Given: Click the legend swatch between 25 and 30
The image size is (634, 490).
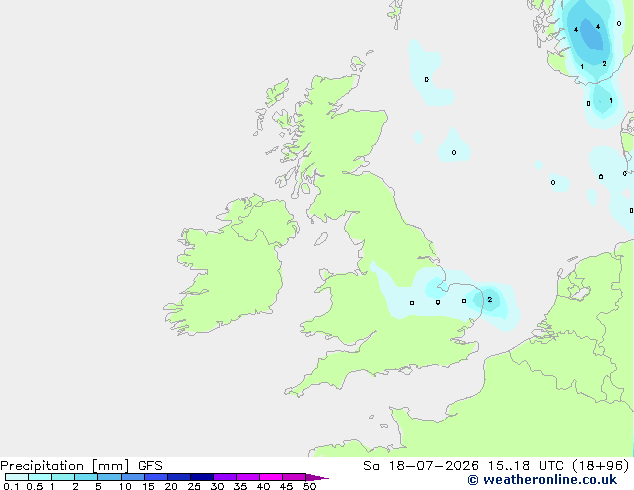Looking at the screenshot, I should [x=202, y=477].
